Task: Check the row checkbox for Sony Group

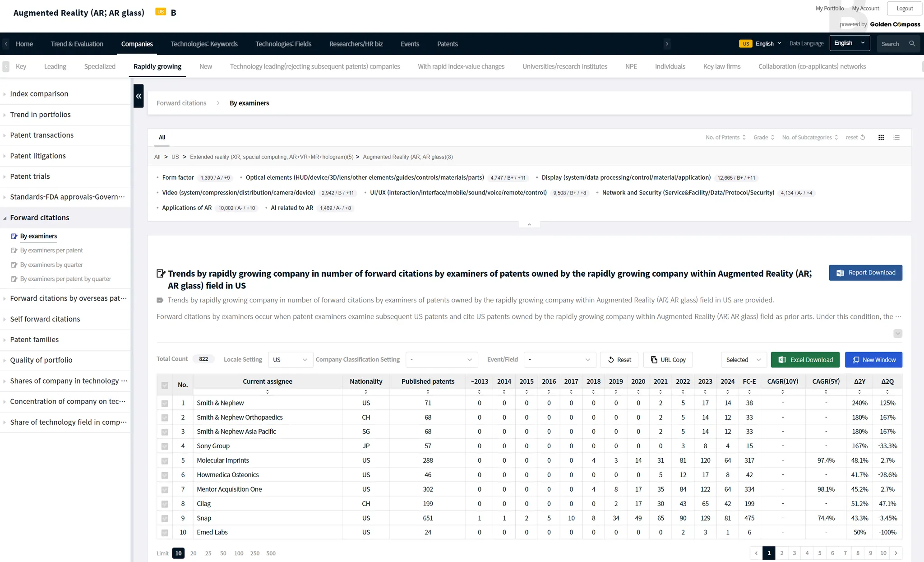Action: coord(165,446)
